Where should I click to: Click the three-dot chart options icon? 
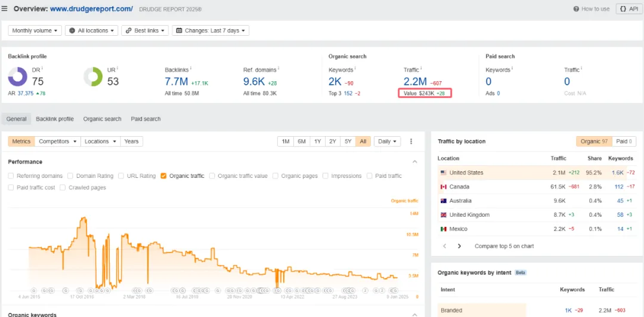[411, 141]
